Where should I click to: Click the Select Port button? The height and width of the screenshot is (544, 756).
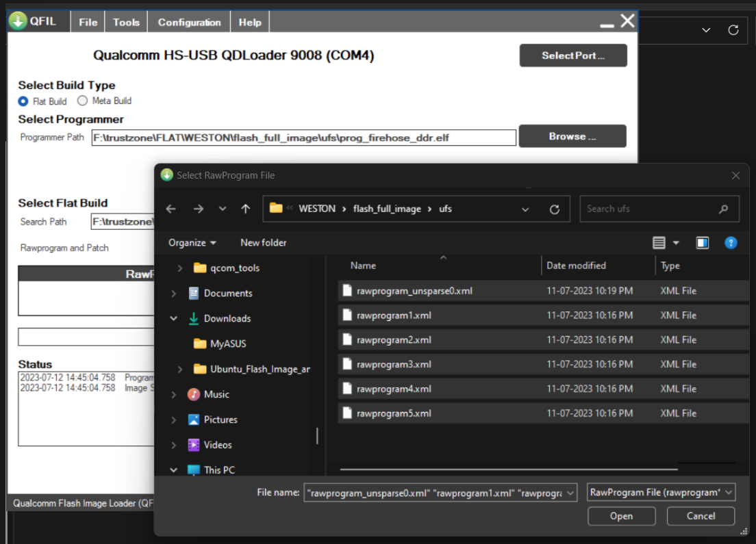pyautogui.click(x=573, y=55)
